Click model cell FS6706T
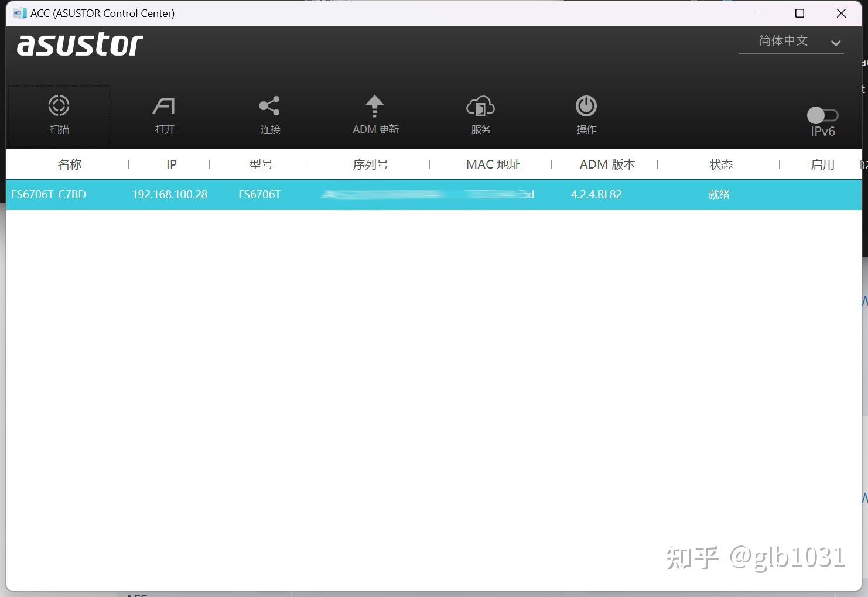 pyautogui.click(x=259, y=194)
